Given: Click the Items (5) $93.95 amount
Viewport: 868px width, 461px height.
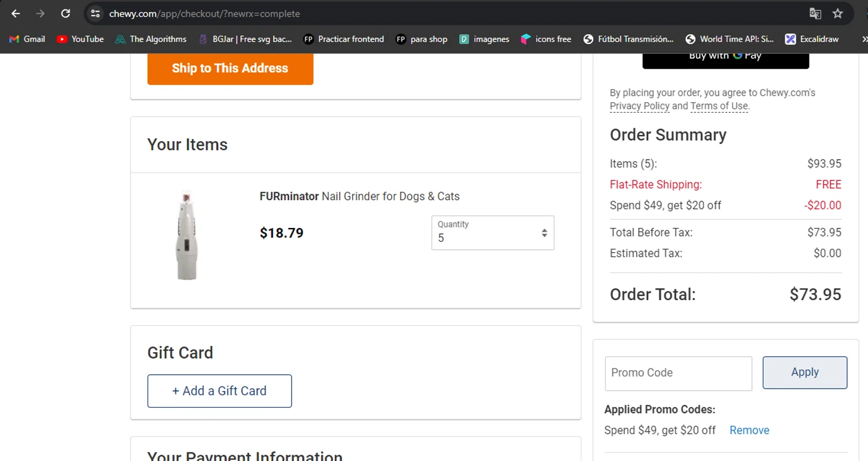Looking at the screenshot, I should point(825,164).
